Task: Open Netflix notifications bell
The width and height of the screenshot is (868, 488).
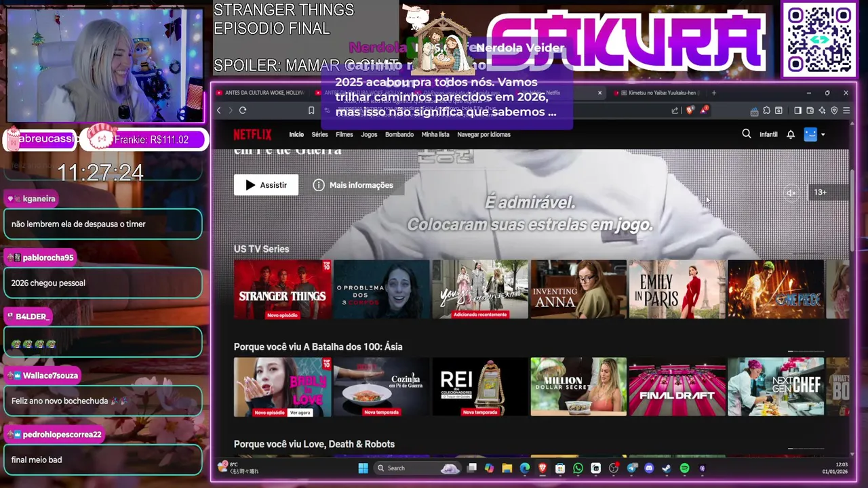Action: point(791,134)
